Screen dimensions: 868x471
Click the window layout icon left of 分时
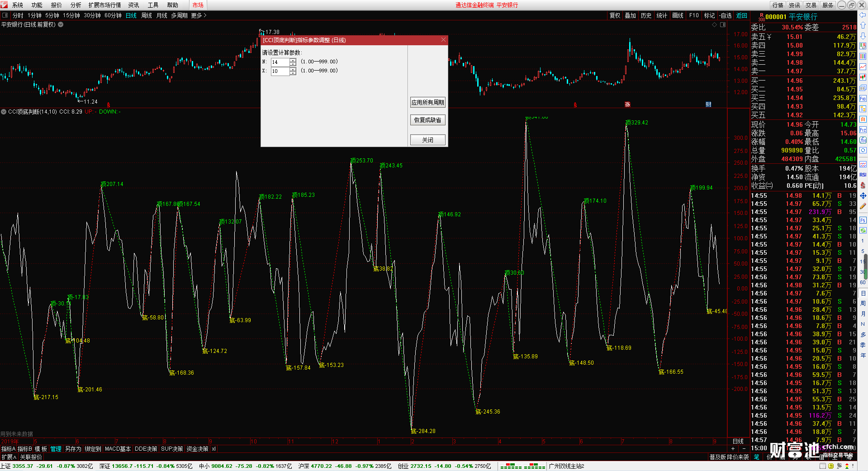(5, 15)
